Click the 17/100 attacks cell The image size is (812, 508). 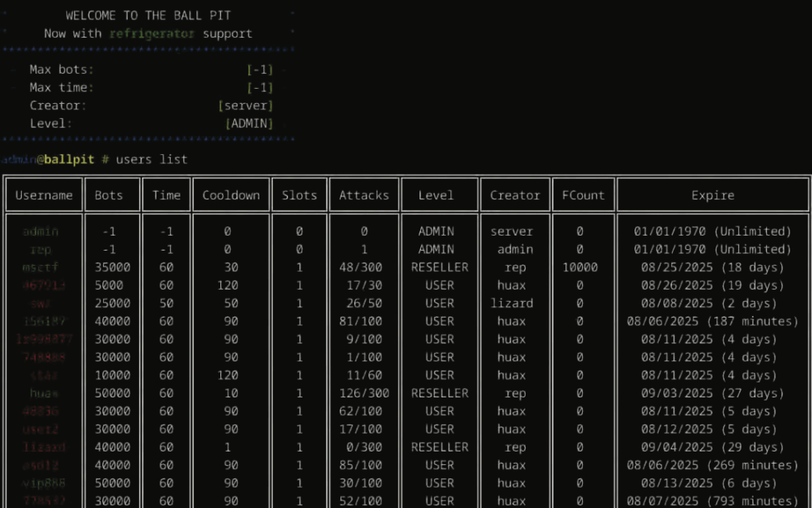click(361, 430)
